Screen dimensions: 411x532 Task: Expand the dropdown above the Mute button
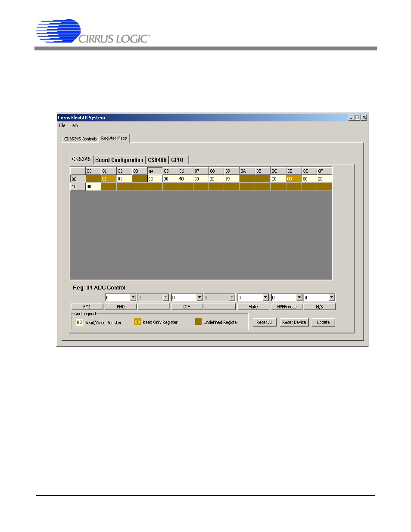tap(266, 298)
